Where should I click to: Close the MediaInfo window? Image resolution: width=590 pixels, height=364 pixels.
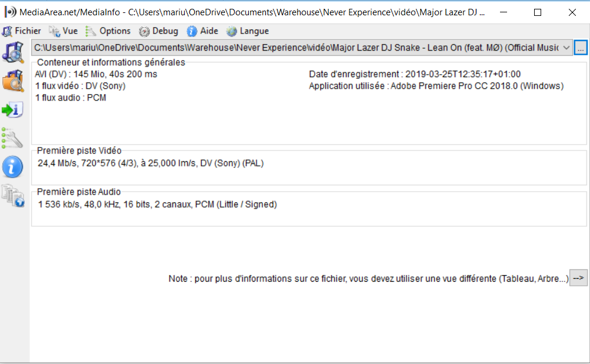coord(572,12)
